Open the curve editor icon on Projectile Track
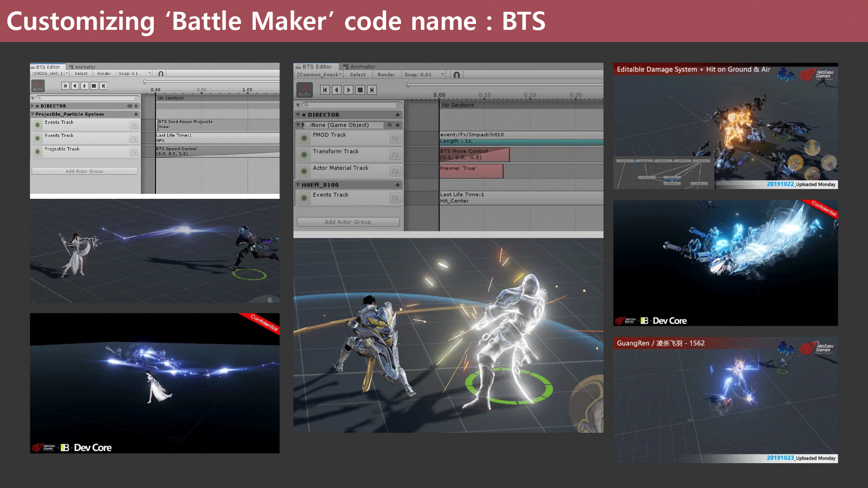868x488 pixels. (x=134, y=152)
